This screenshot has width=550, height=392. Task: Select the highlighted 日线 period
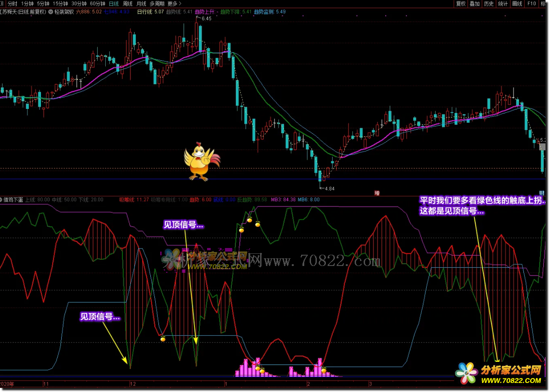coord(114,4)
